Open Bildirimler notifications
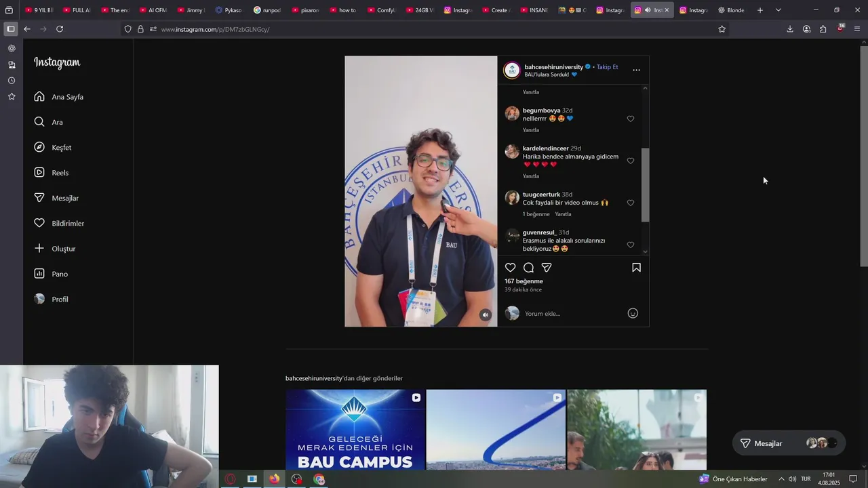The image size is (868, 488). (59, 224)
